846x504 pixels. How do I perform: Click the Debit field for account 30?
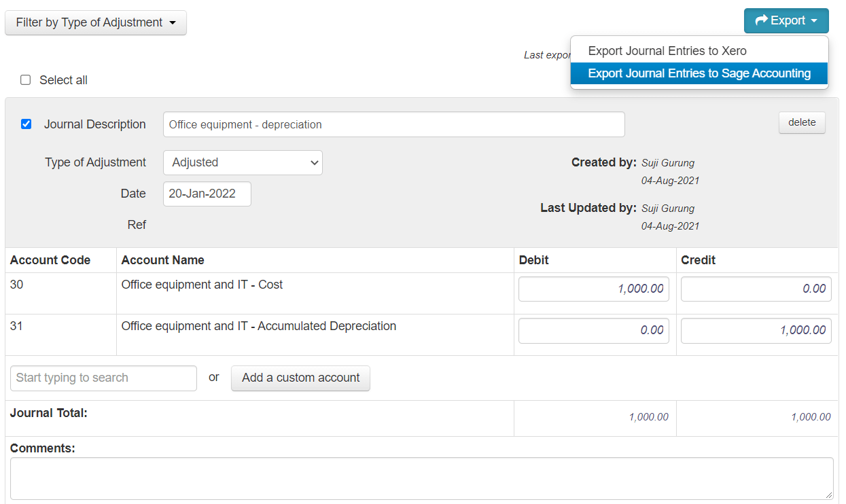(x=593, y=289)
